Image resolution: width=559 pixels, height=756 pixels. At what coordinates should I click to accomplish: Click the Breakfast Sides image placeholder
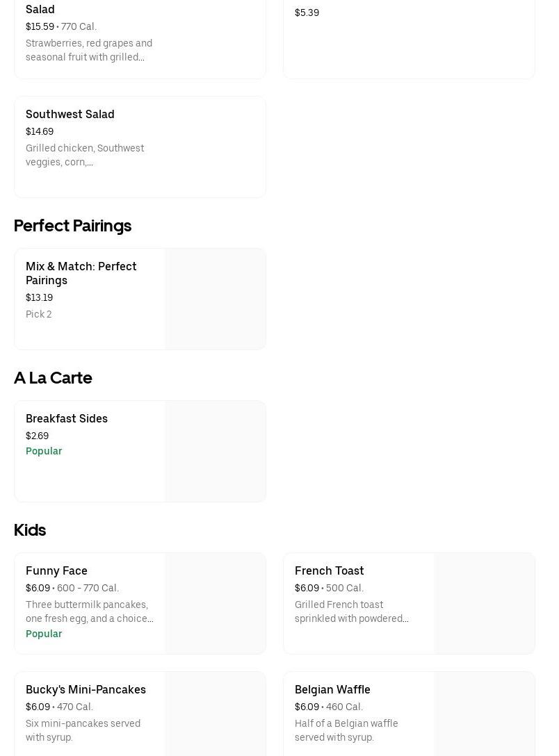tap(215, 451)
